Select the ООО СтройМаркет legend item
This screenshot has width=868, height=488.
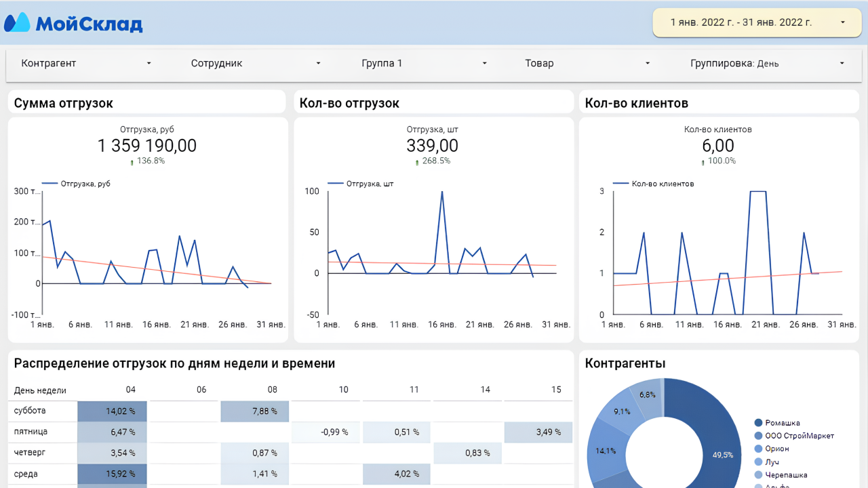tap(794, 436)
